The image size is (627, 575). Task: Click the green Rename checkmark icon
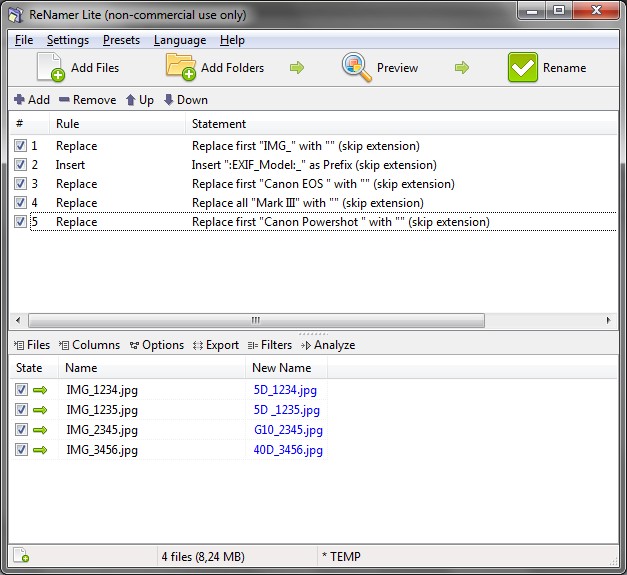point(523,68)
